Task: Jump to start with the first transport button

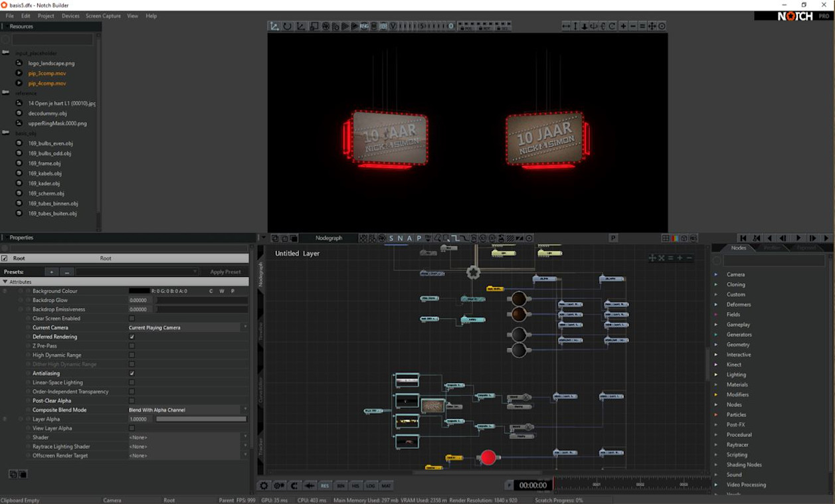Action: click(743, 238)
